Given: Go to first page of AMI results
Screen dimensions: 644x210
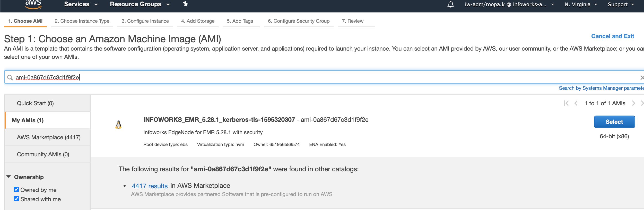Looking at the screenshot, I should point(566,103).
